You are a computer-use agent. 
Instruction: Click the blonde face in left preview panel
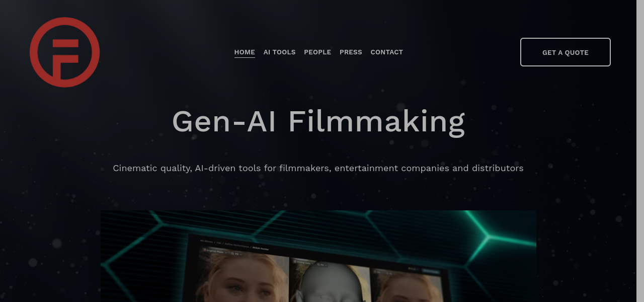pyautogui.click(x=240, y=281)
